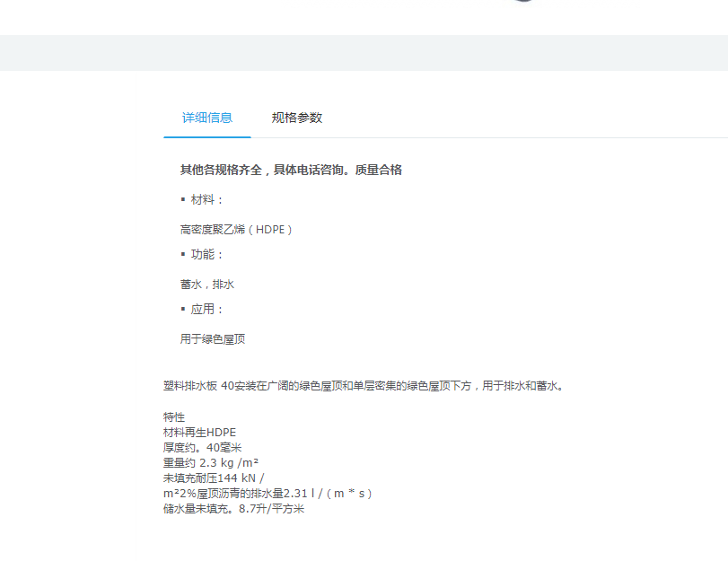Click the 高密度聚乙烯（HDPE） text

[x=237, y=230]
